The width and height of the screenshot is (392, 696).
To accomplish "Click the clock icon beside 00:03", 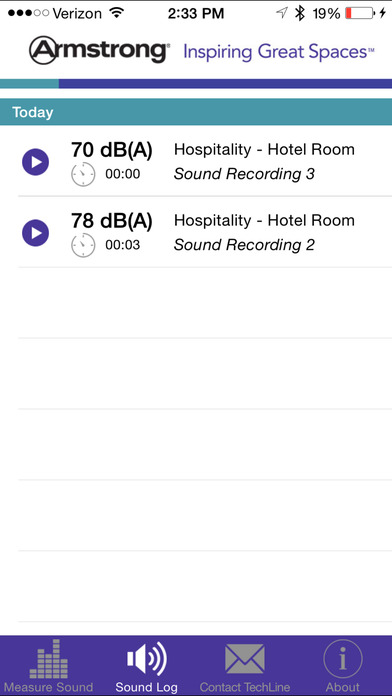I will (83, 245).
